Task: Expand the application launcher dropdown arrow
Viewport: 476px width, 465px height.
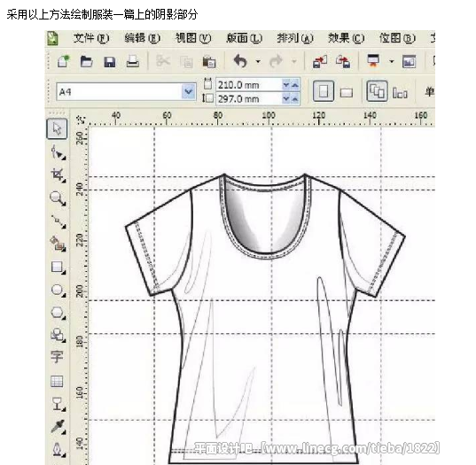Action: point(392,62)
